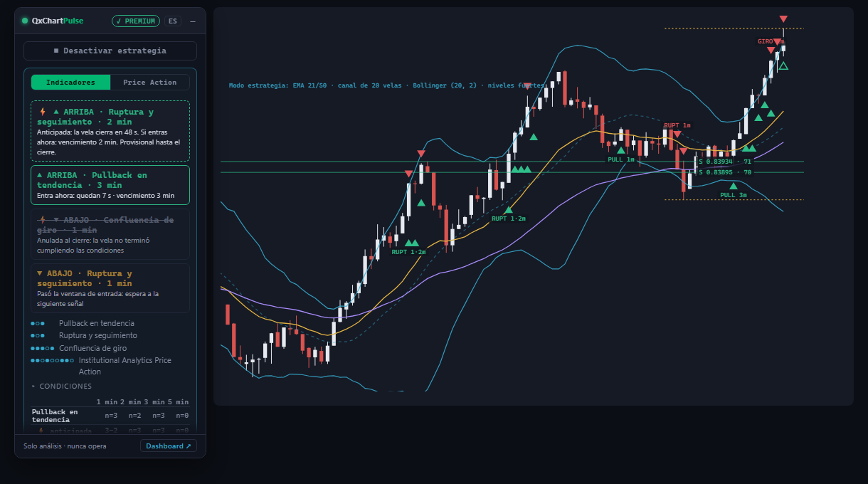This screenshot has height=484, width=868.
Task: Click the up triangle in the ARRIBA Pullback card
Action: click(x=39, y=175)
